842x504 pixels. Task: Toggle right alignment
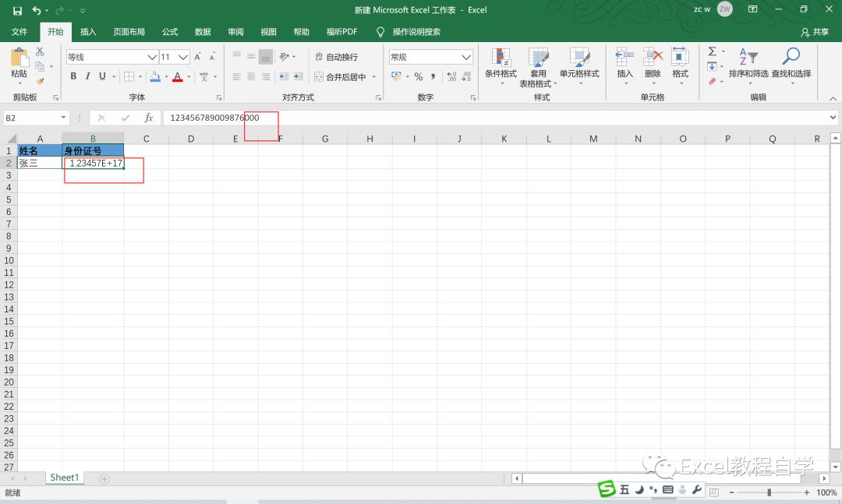pyautogui.click(x=266, y=77)
